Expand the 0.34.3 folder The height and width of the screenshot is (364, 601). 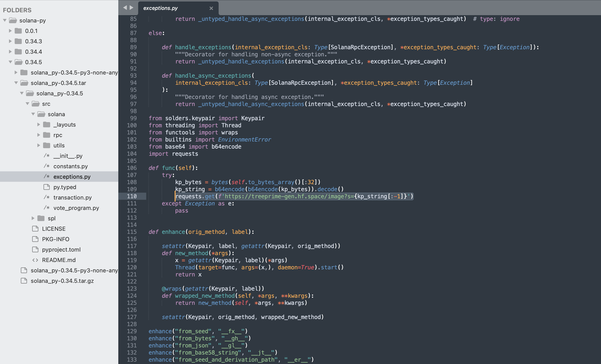point(10,41)
